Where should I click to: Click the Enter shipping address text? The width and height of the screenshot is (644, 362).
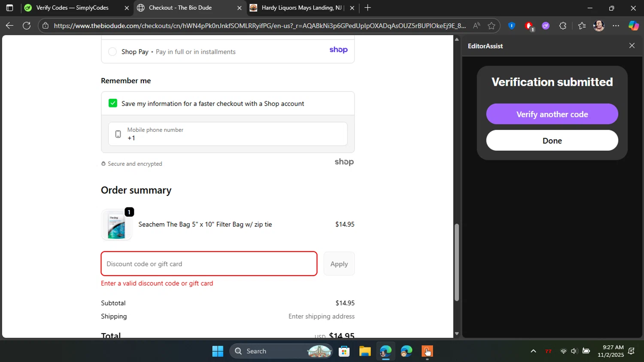[322, 316]
